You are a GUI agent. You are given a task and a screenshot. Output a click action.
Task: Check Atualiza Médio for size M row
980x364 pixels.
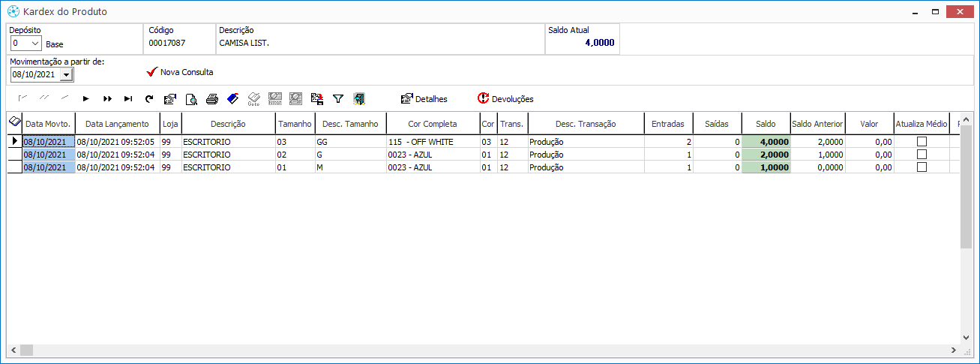coord(922,167)
